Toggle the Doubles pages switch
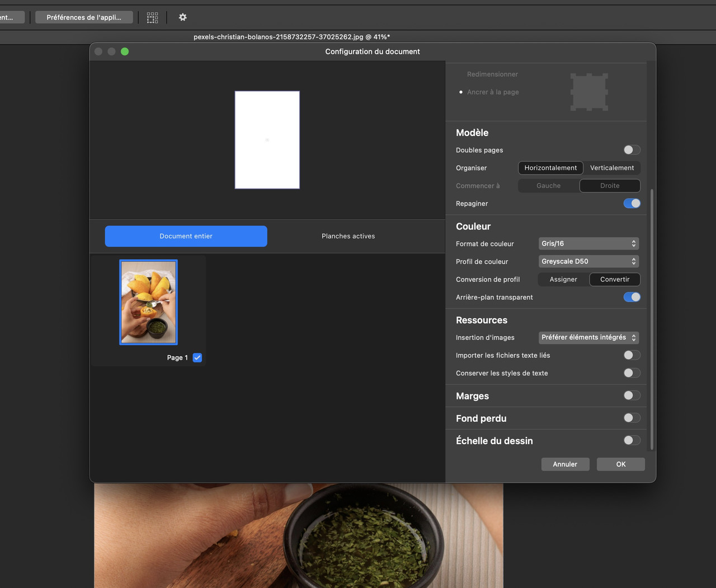Image resolution: width=716 pixels, height=588 pixels. pos(632,150)
